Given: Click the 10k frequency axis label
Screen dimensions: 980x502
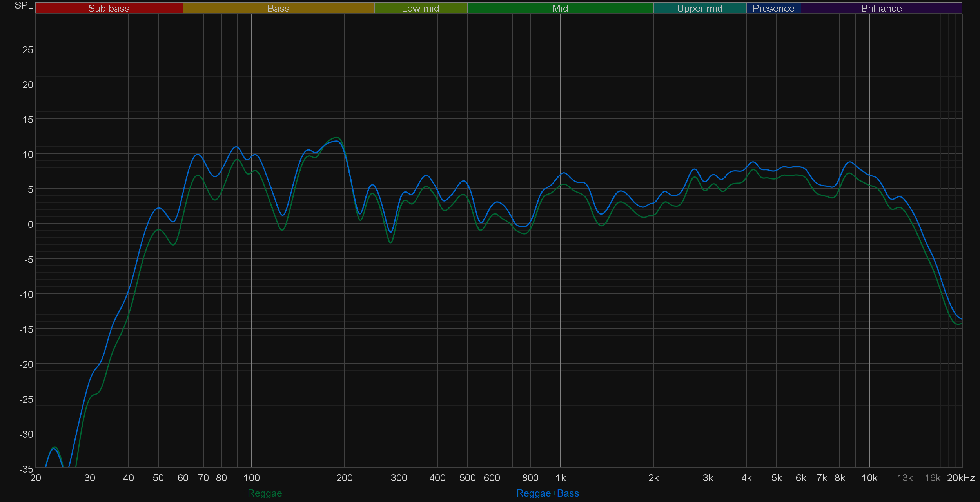Looking at the screenshot, I should point(869,478).
